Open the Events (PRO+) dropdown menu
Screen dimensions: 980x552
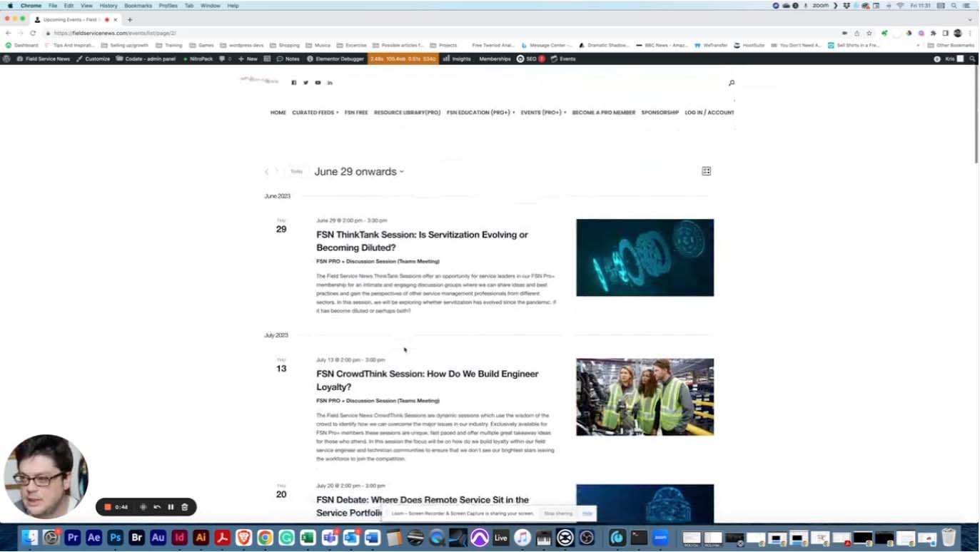coord(543,113)
